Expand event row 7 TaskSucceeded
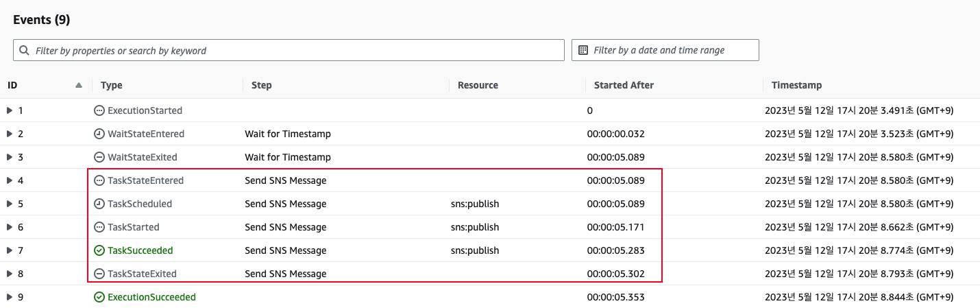The image size is (980, 308). coord(10,250)
